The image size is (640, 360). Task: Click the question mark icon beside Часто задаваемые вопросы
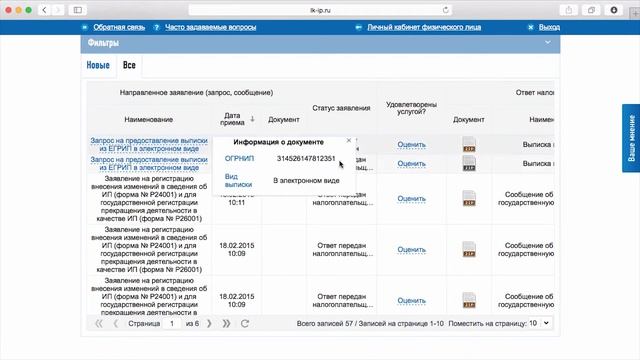click(156, 27)
